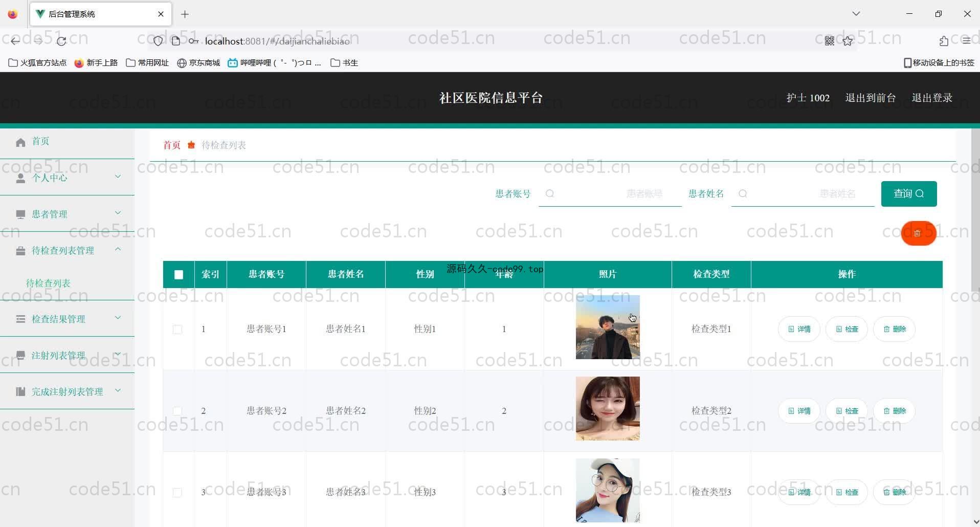Open the 待检查列表 submenu item
Screen dimensions: 980x527
tap(48, 283)
